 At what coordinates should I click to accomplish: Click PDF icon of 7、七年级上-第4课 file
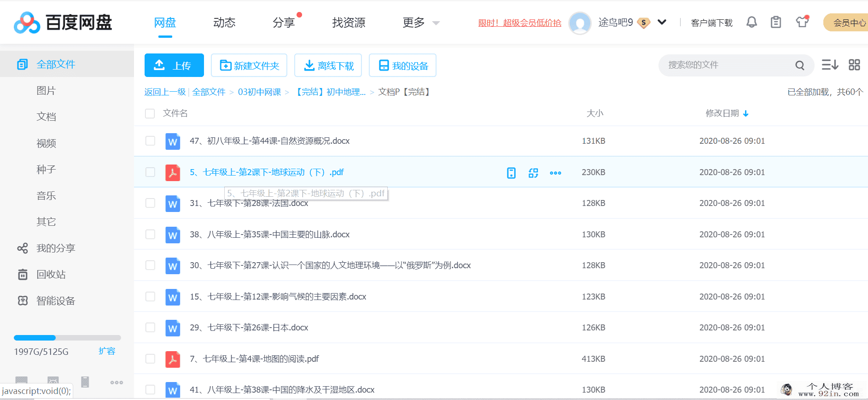(173, 359)
